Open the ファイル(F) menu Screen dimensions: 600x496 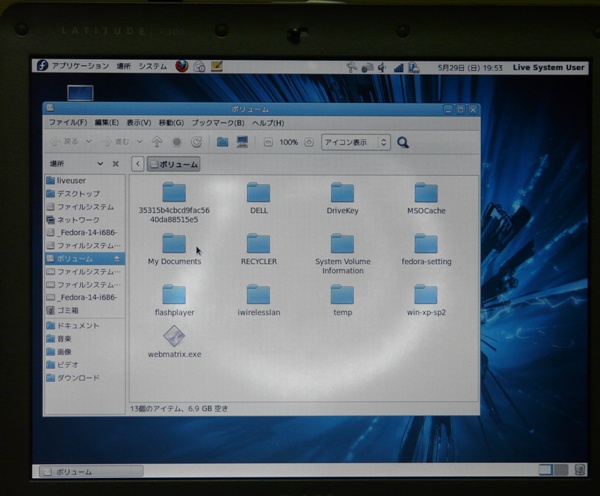pos(68,123)
